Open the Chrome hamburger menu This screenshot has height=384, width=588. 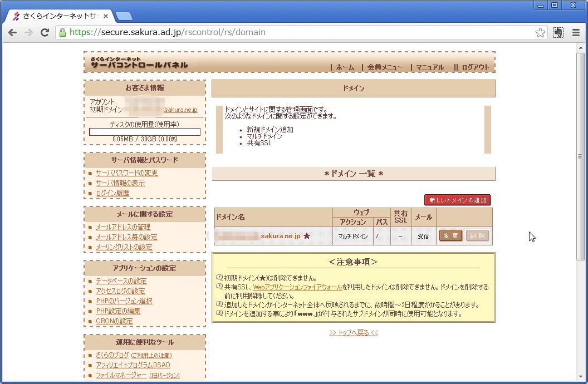tap(576, 33)
